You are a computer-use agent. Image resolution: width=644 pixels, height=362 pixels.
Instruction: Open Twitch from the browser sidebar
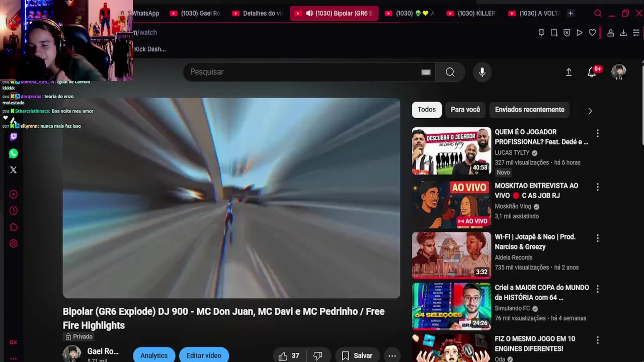pyautogui.click(x=14, y=136)
